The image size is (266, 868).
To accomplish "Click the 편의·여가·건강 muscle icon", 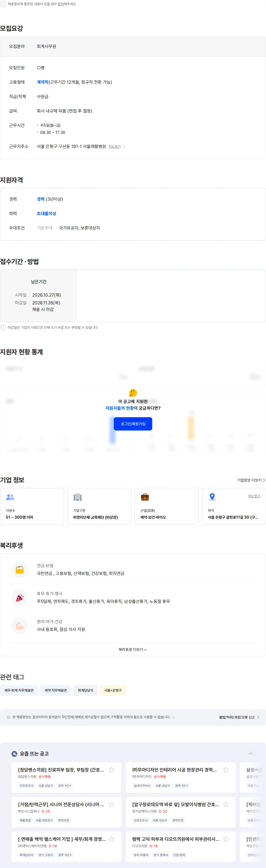I will pos(19,626).
